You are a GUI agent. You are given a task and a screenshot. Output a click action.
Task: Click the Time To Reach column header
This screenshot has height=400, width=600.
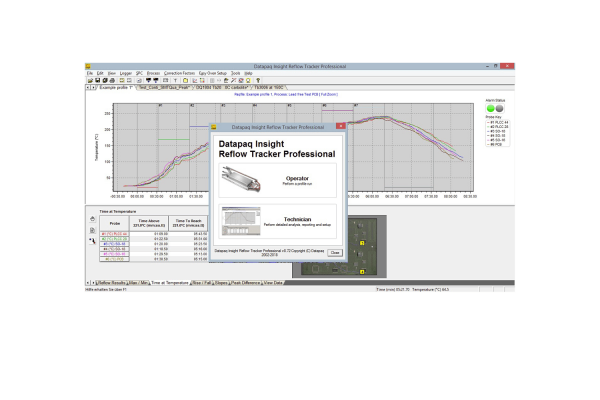click(x=188, y=223)
